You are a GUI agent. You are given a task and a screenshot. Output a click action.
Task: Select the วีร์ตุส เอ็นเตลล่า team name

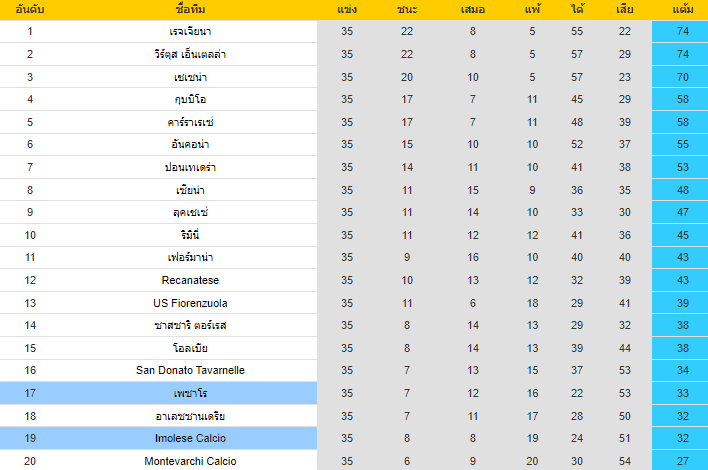pos(190,54)
